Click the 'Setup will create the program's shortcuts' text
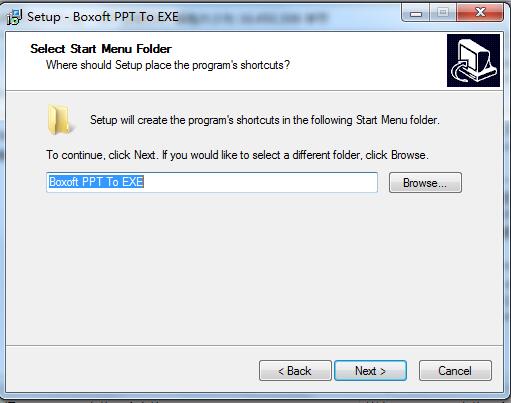 [x=265, y=120]
